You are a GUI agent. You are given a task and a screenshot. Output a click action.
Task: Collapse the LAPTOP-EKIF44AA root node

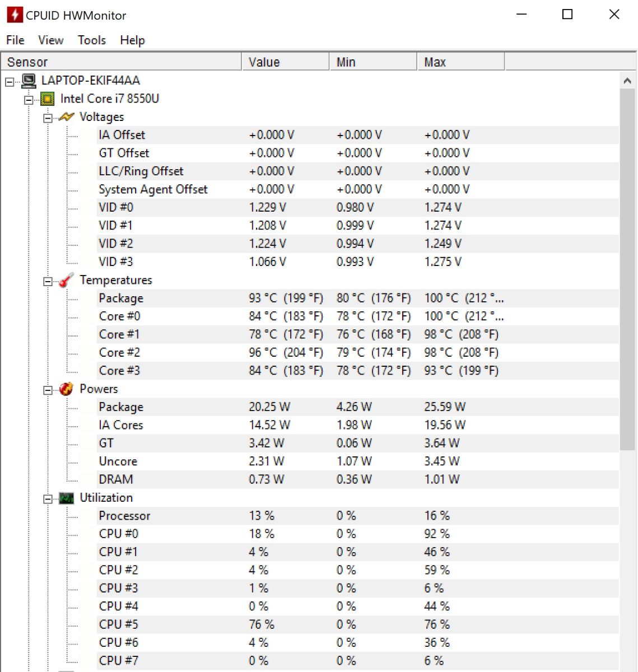point(10,82)
